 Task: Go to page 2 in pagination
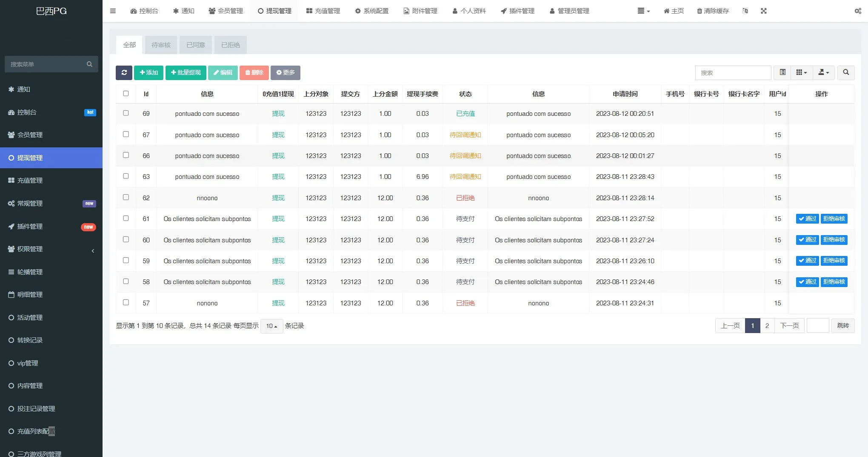(x=767, y=325)
